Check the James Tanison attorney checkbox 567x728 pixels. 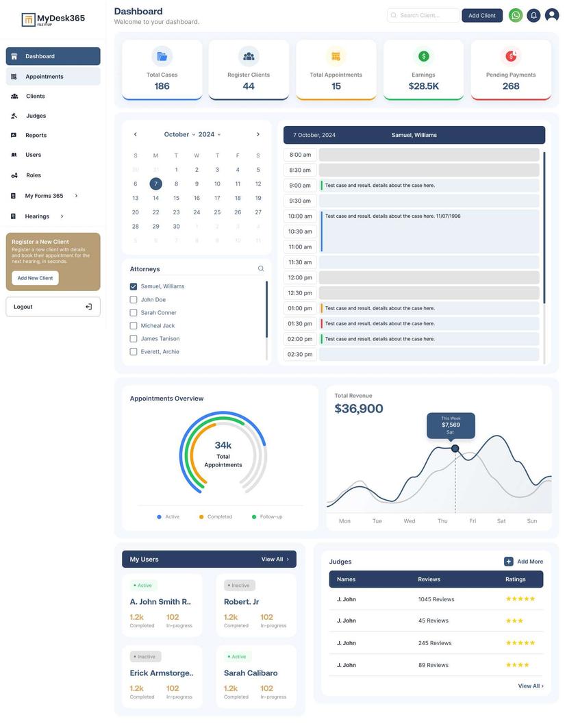(134, 338)
